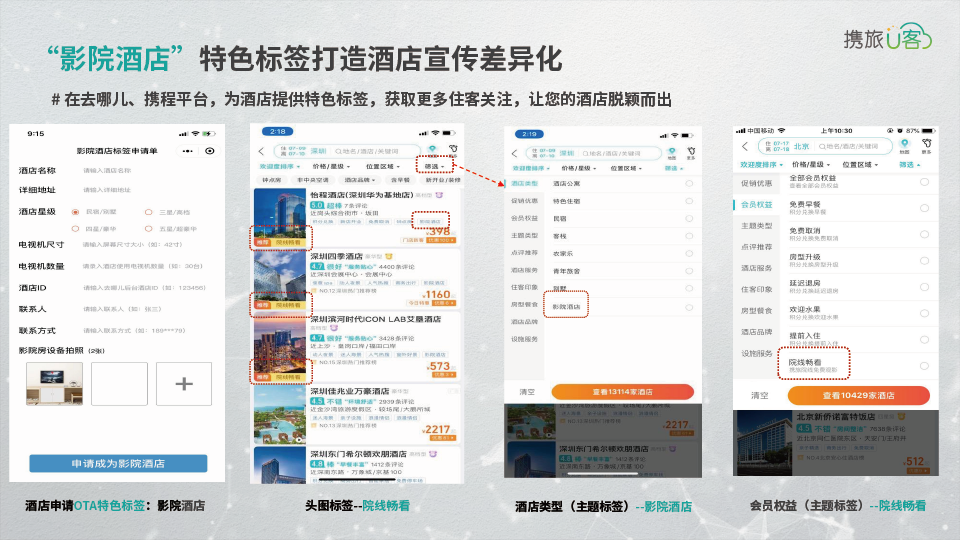The height and width of the screenshot is (540, 960).
Task: Open the 北京新侨诺富特饭店 listing
Action: 836,443
